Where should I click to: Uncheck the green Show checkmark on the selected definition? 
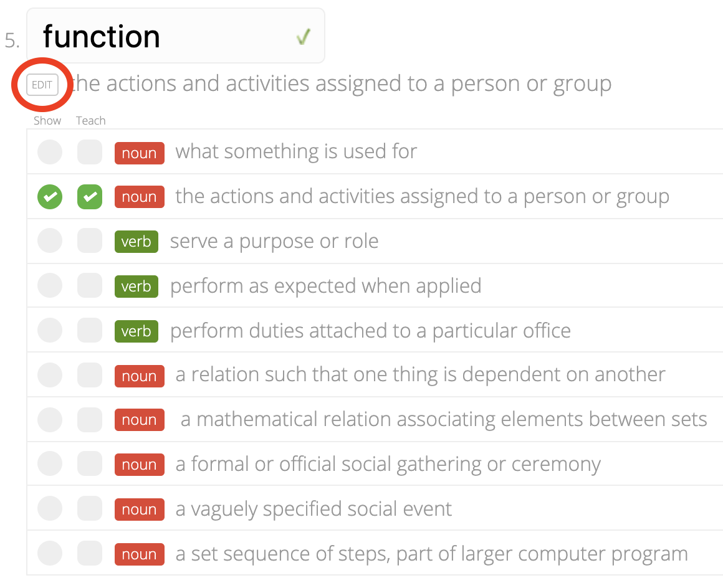point(49,196)
